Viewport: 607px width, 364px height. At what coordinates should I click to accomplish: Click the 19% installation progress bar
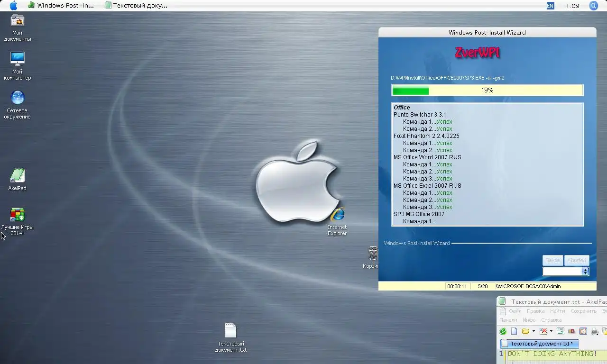coord(487,90)
